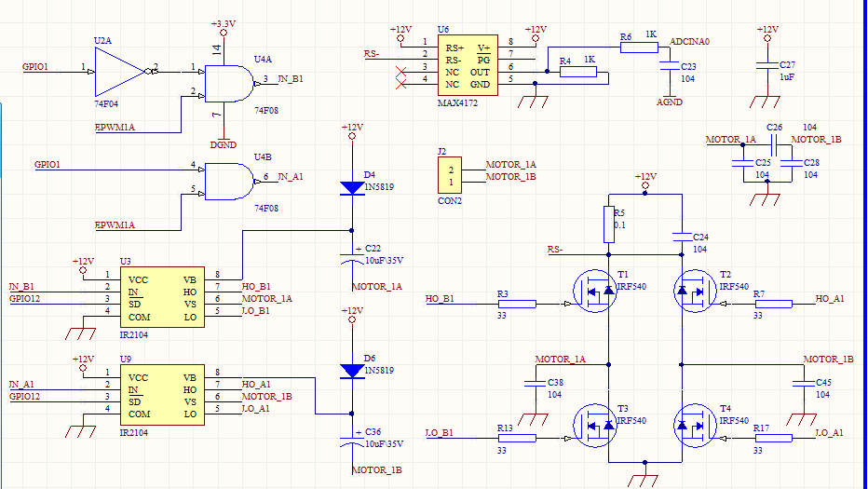Select the U9 IR2104 driver chip body
The height and width of the screenshot is (489, 868).
point(160,395)
